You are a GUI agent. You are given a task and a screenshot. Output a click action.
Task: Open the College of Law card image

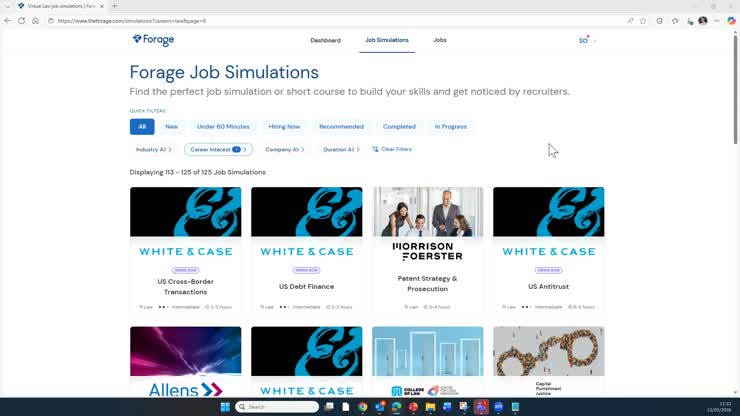(x=428, y=351)
